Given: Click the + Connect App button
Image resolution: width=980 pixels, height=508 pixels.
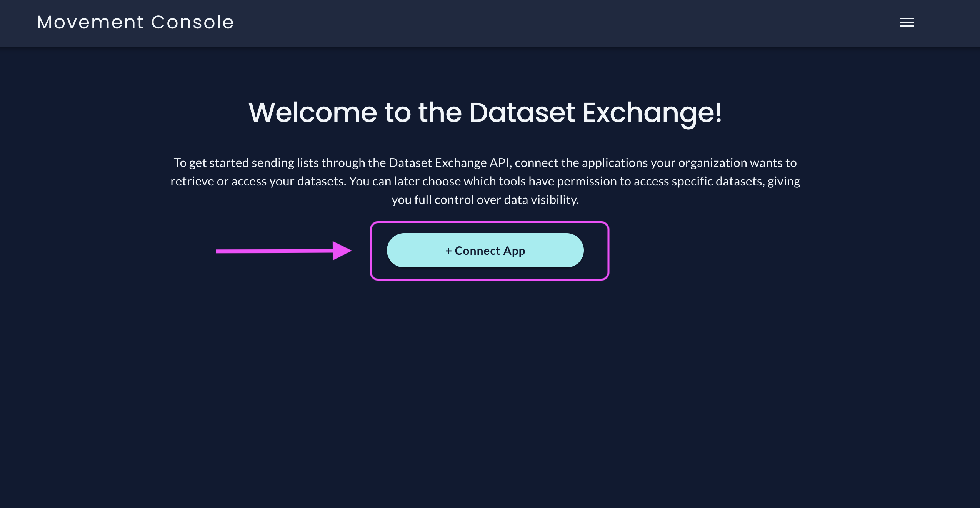Looking at the screenshot, I should pos(485,251).
